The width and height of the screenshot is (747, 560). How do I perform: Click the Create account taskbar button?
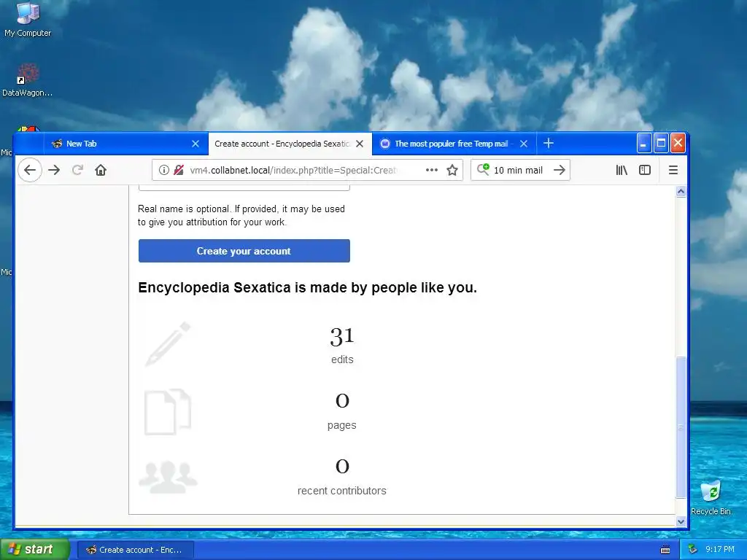point(135,550)
